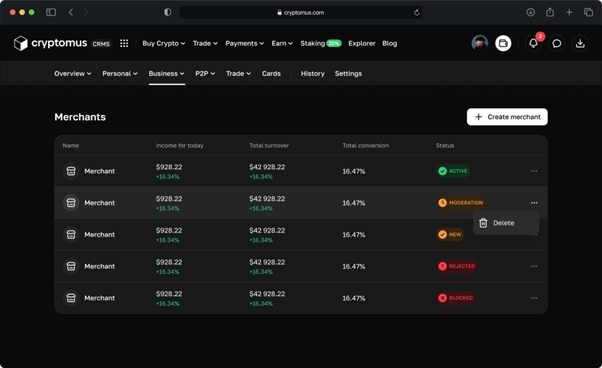This screenshot has height=368, width=602.
Task: Click the $42 928.22 turnover in the Blocked row
Action: 267,294
